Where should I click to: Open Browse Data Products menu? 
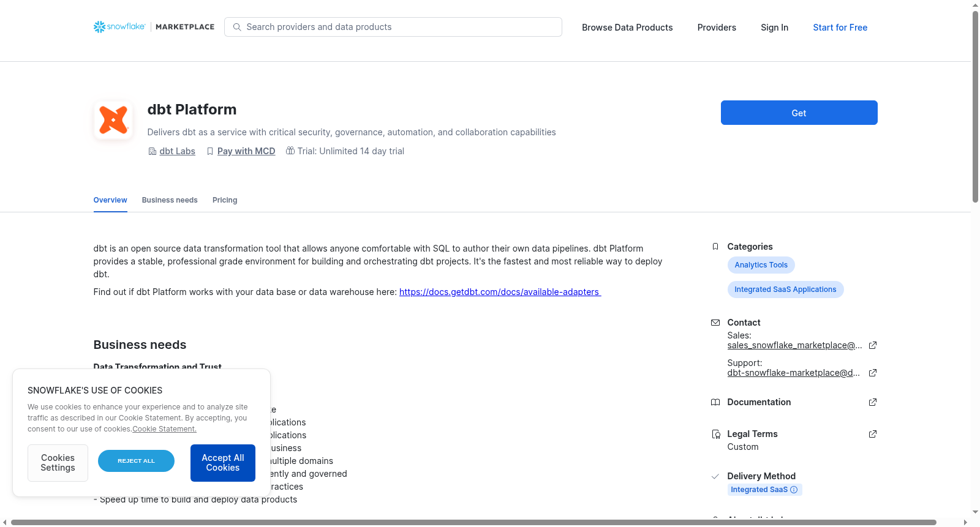tap(627, 28)
